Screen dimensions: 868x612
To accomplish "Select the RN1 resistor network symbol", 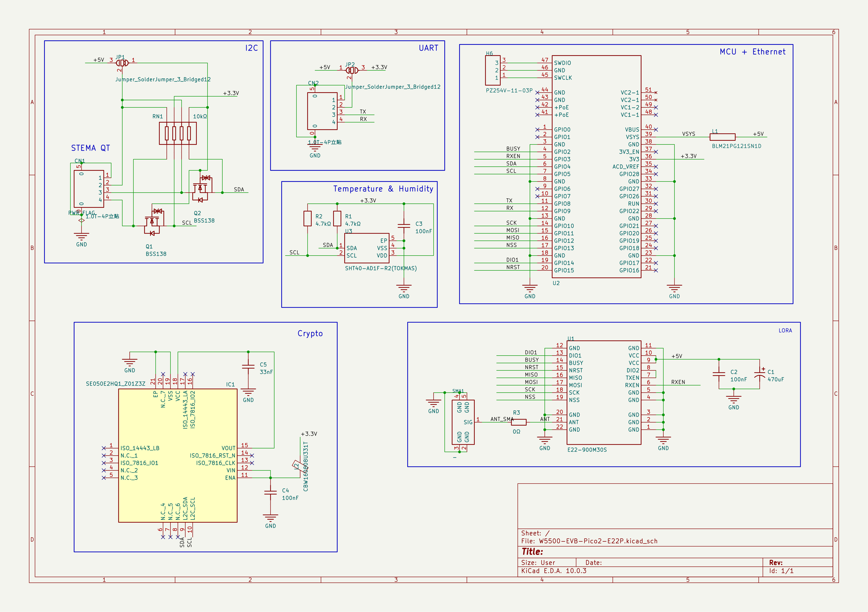I will [178, 133].
